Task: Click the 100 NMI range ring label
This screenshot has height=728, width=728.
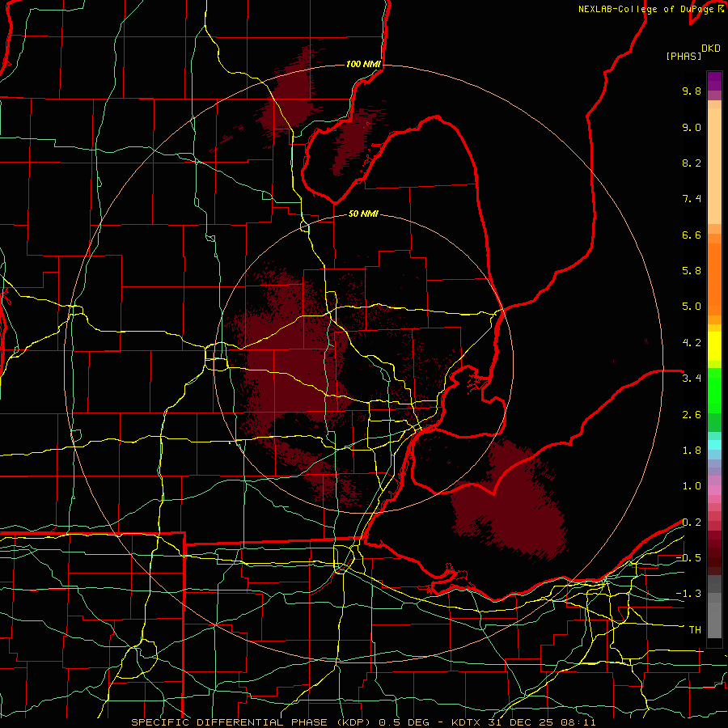Action: [363, 64]
